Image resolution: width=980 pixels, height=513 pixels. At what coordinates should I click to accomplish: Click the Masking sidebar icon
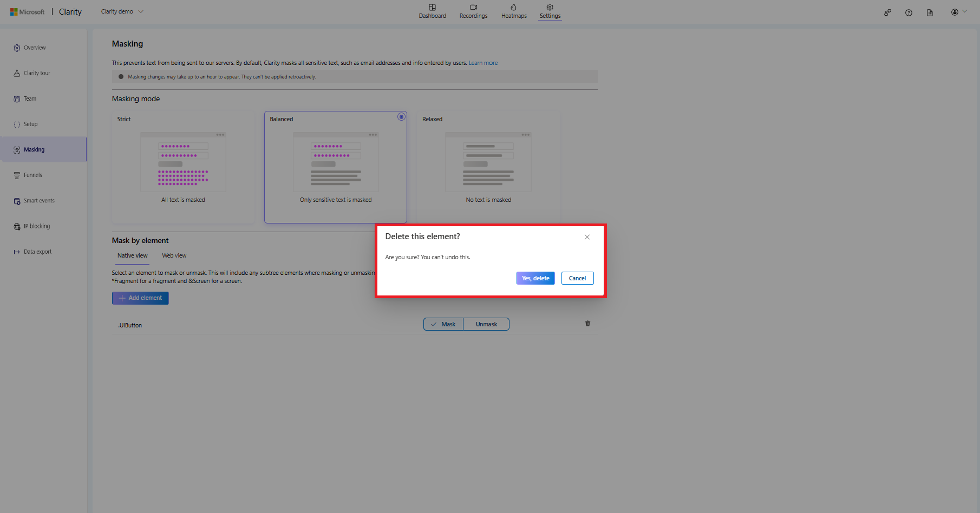click(17, 150)
